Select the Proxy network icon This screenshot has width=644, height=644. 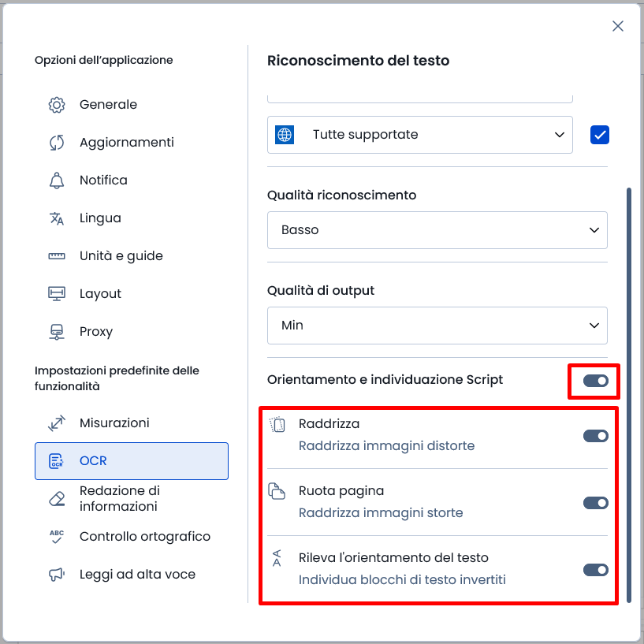(57, 331)
